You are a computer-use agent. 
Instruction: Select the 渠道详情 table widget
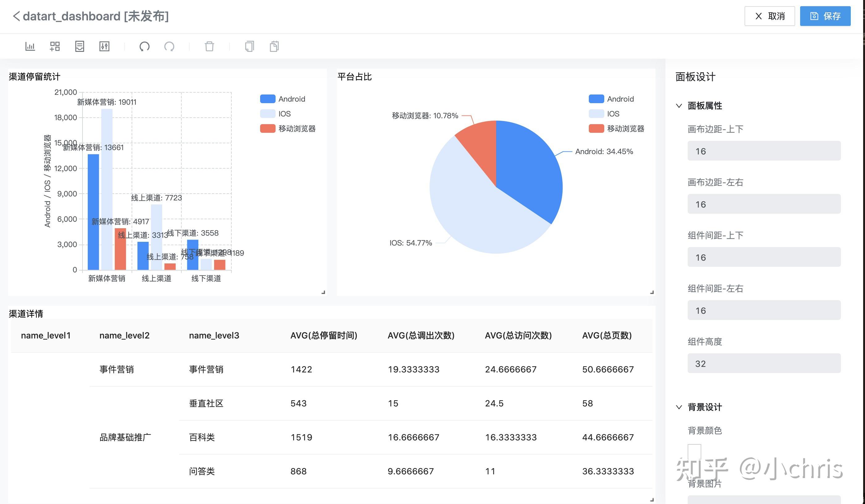tap(26, 313)
